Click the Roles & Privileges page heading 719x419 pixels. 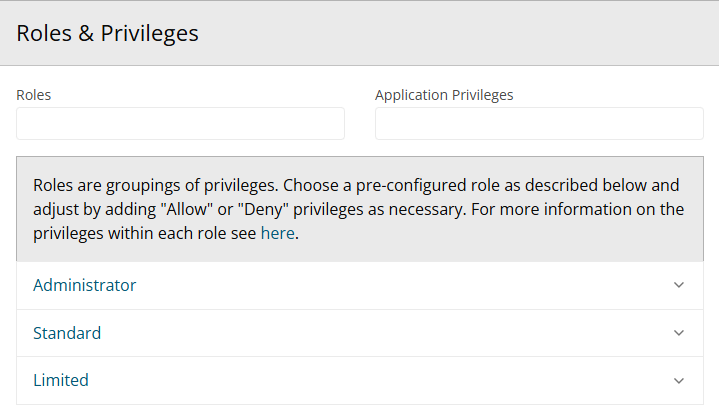(x=108, y=33)
